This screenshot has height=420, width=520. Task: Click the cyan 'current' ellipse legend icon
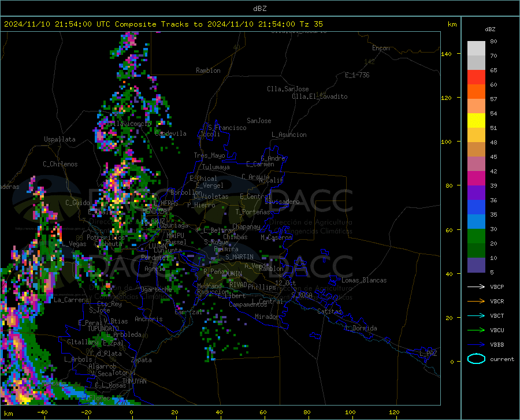click(x=476, y=359)
